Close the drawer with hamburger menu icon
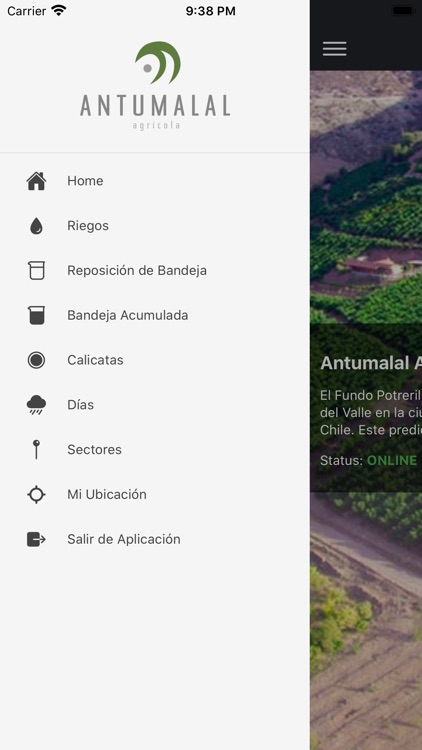 pos(334,49)
